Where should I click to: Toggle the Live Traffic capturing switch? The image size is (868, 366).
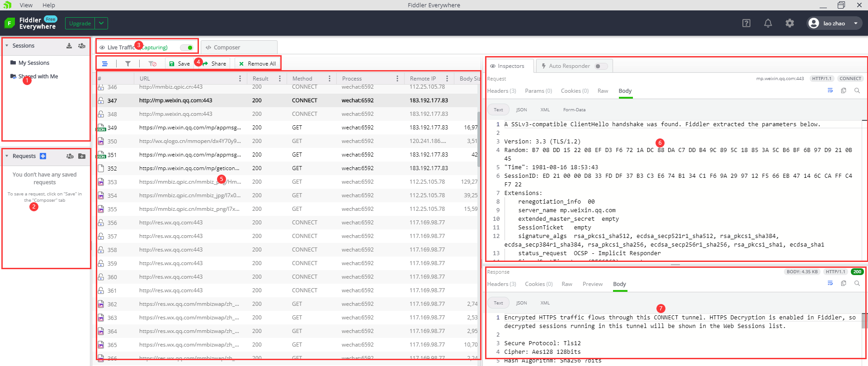click(x=187, y=48)
